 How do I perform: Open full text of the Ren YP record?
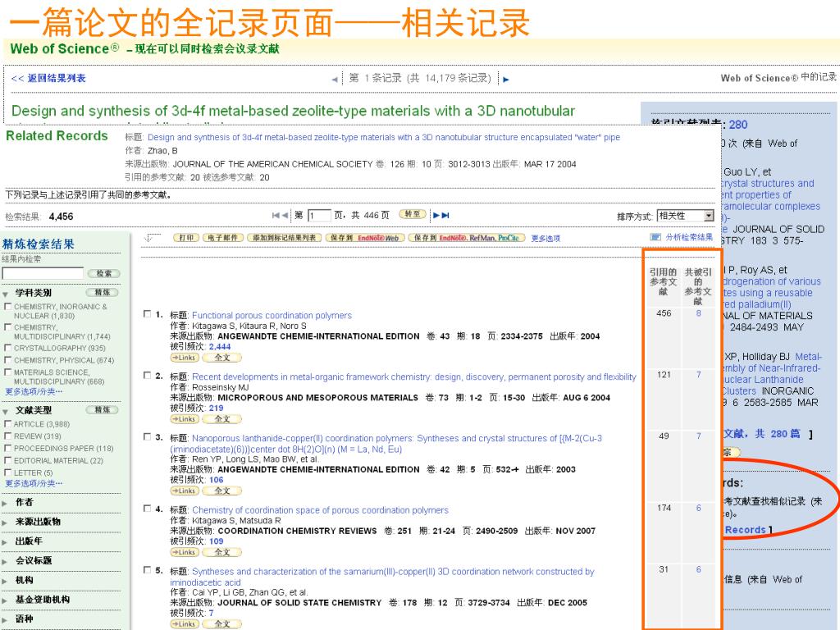pyautogui.click(x=221, y=491)
